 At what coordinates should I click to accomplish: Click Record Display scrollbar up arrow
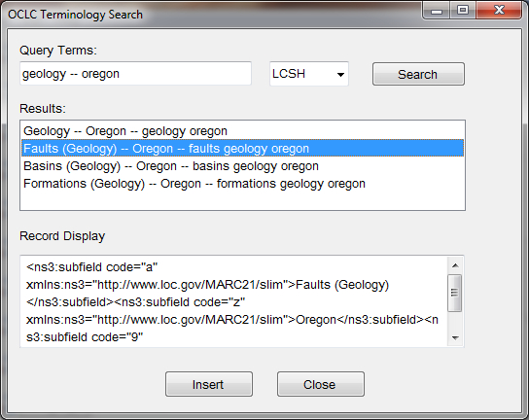[455, 265]
